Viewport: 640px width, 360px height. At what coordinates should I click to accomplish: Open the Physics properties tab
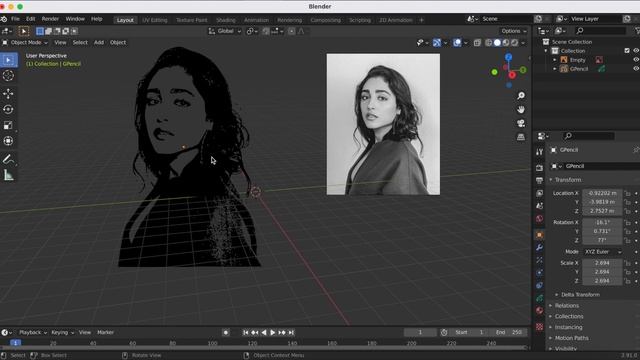(x=540, y=273)
